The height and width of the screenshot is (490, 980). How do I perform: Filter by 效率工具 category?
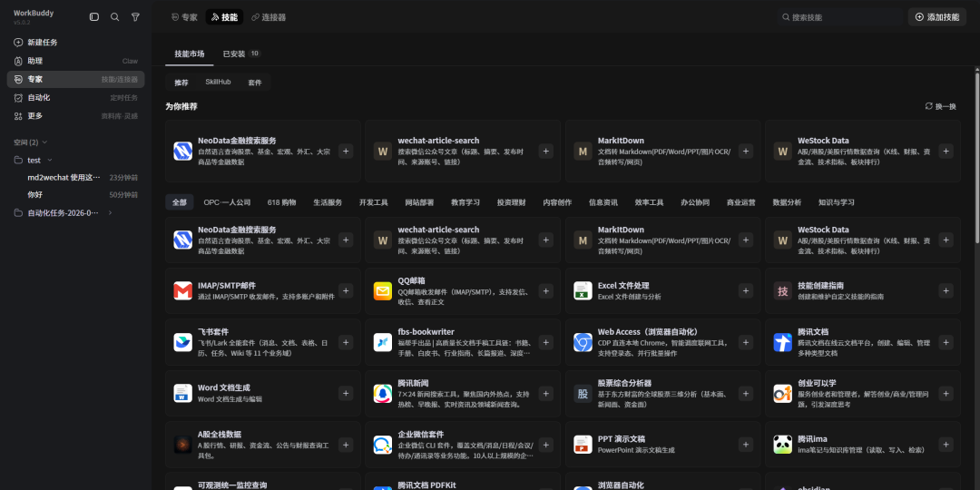[650, 202]
